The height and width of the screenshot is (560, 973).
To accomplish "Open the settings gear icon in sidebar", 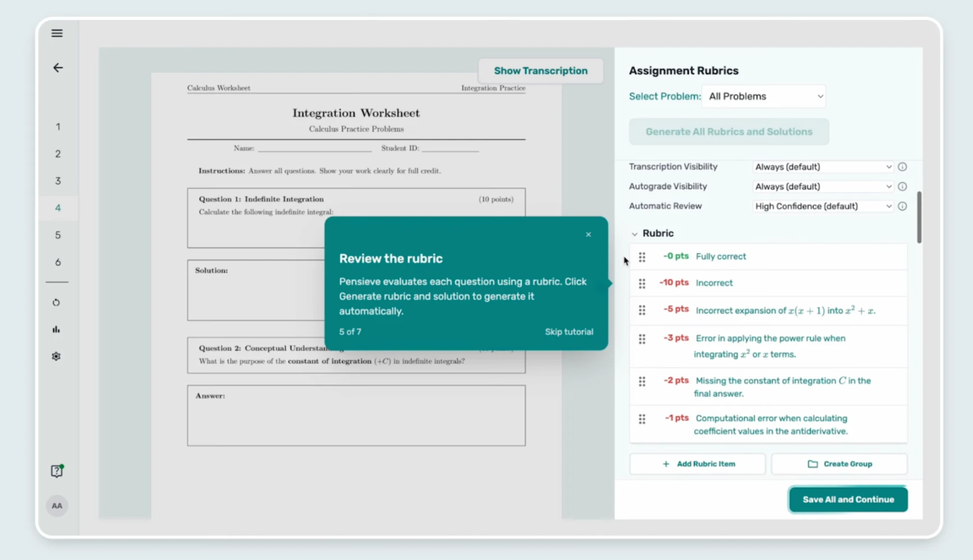I will [56, 356].
